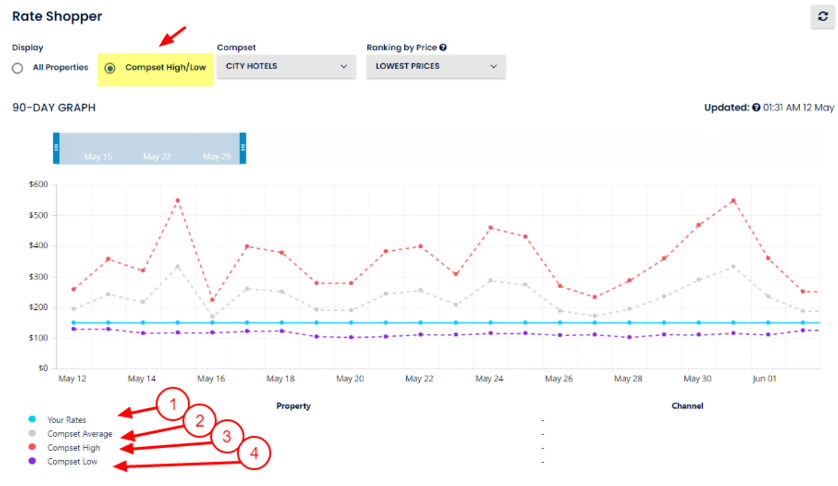Toggle Compset High red legend marker
This screenshot has height=486, width=838.
click(x=33, y=448)
